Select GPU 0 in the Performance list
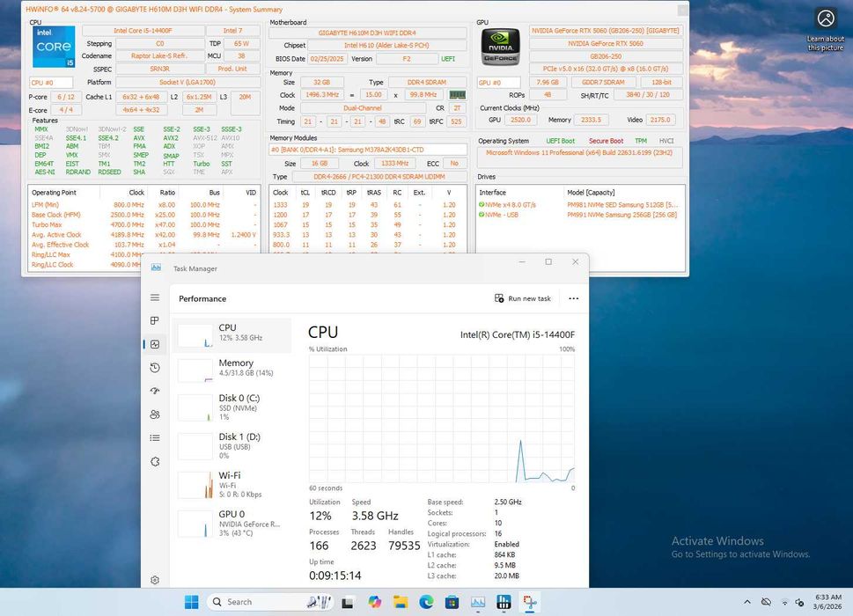The image size is (853, 616). click(232, 523)
